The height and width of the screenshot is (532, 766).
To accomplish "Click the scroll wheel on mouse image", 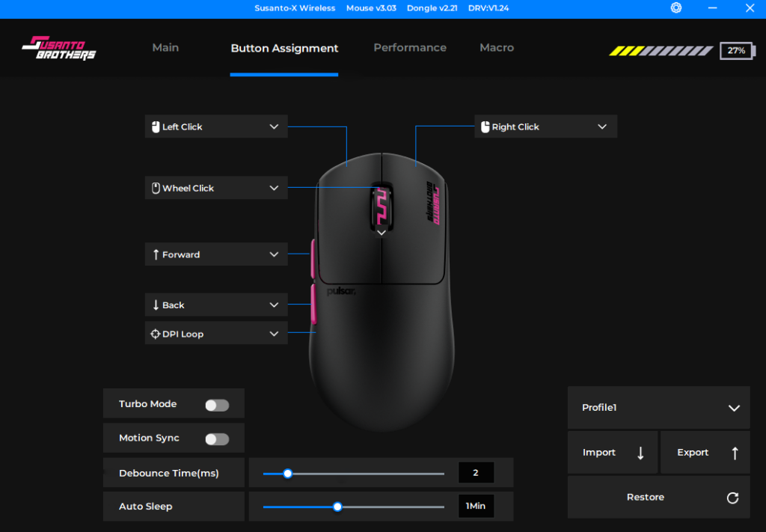I will 381,205.
